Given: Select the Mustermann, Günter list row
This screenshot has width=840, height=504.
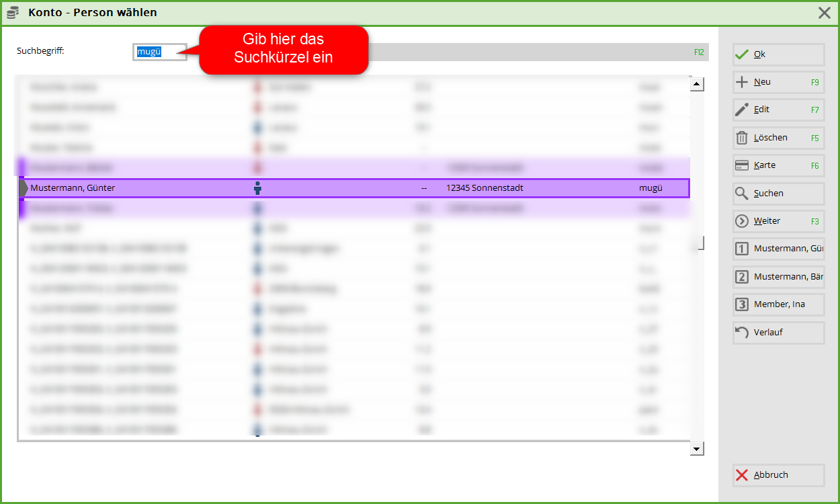Looking at the screenshot, I should [355, 188].
